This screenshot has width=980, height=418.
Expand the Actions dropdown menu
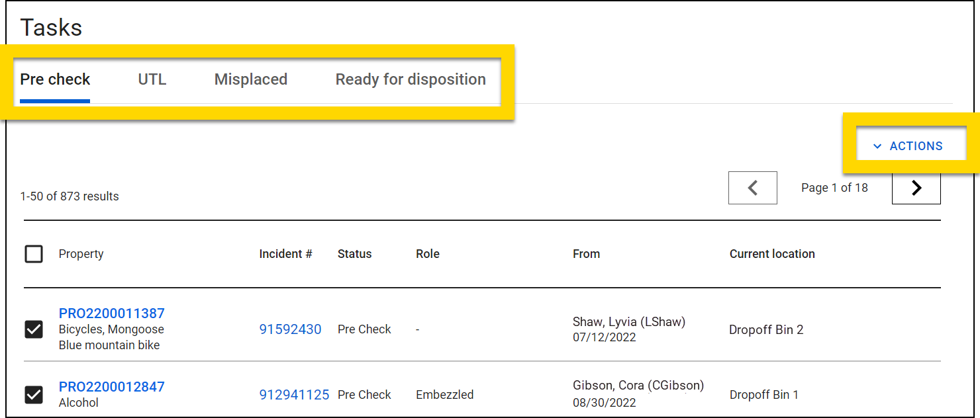coord(908,146)
